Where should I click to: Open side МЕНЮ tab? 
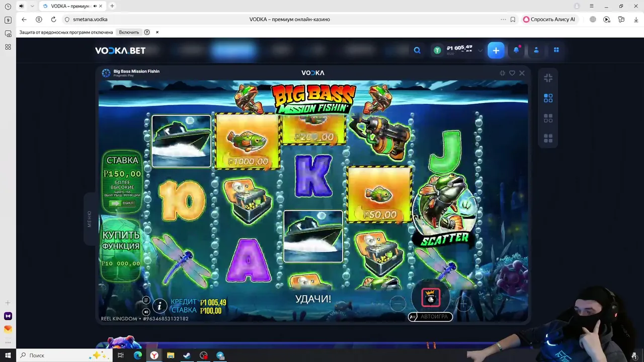[x=90, y=219]
